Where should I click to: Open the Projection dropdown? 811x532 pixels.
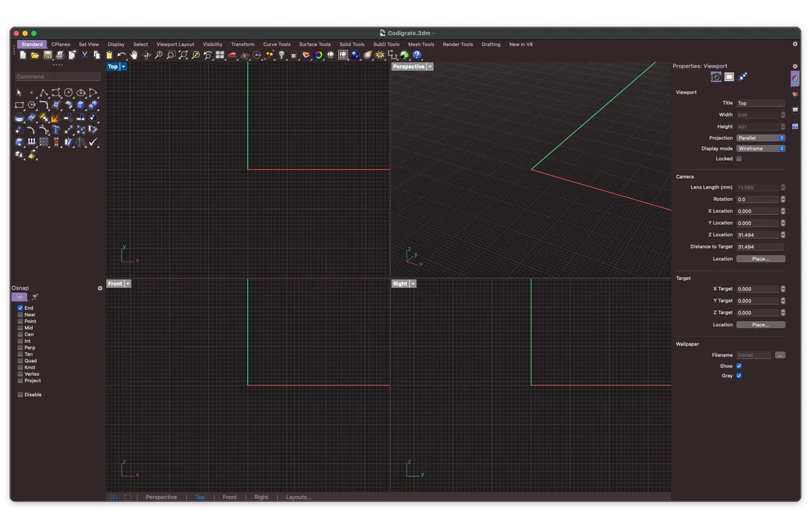[761, 138]
